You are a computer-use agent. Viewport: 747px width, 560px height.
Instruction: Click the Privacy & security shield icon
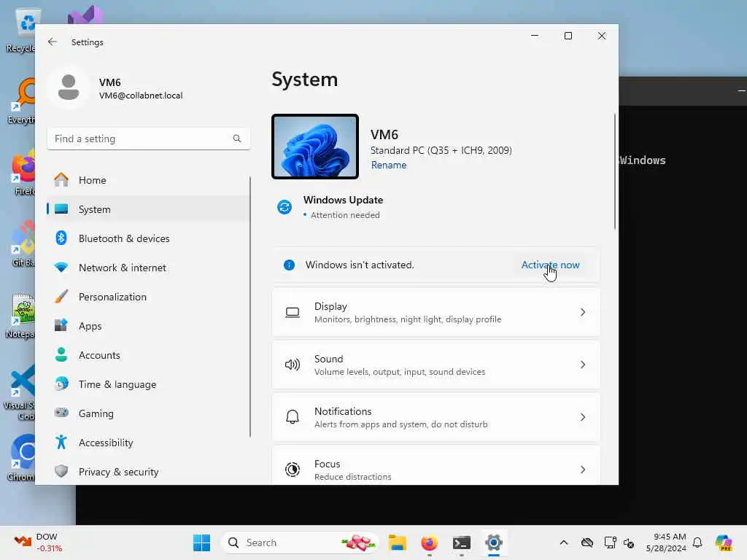(61, 472)
